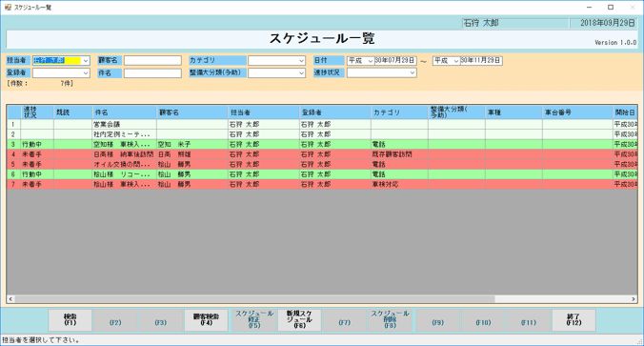Image resolution: width=644 pixels, height=346 pixels.
Task: Expand the カテゴリ dropdown
Action: coord(301,60)
